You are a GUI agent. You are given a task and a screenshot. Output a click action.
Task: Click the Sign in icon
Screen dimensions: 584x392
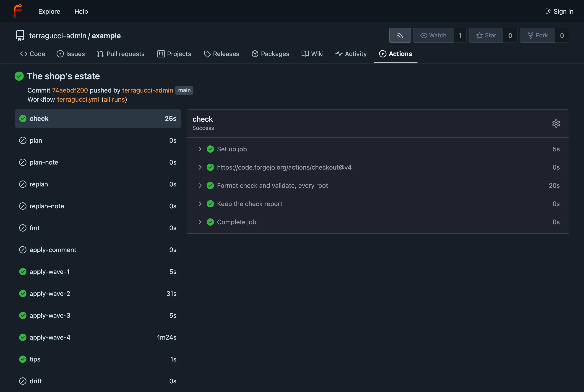548,11
